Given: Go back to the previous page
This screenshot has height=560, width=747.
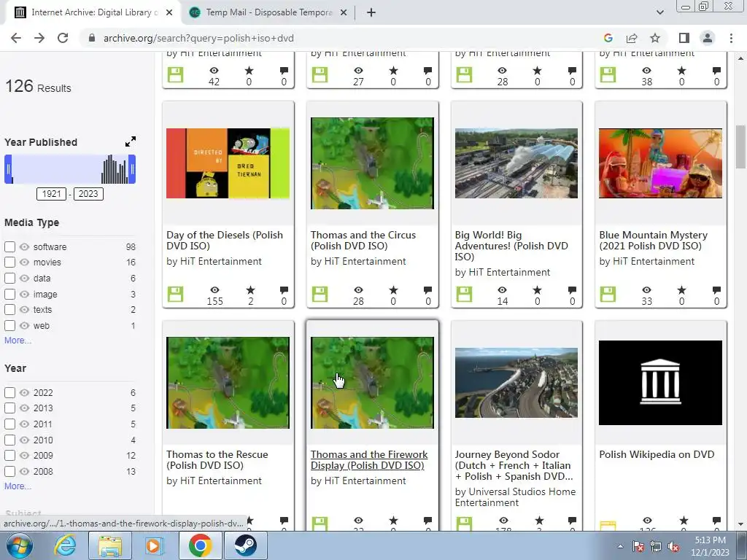Looking at the screenshot, I should (x=16, y=38).
